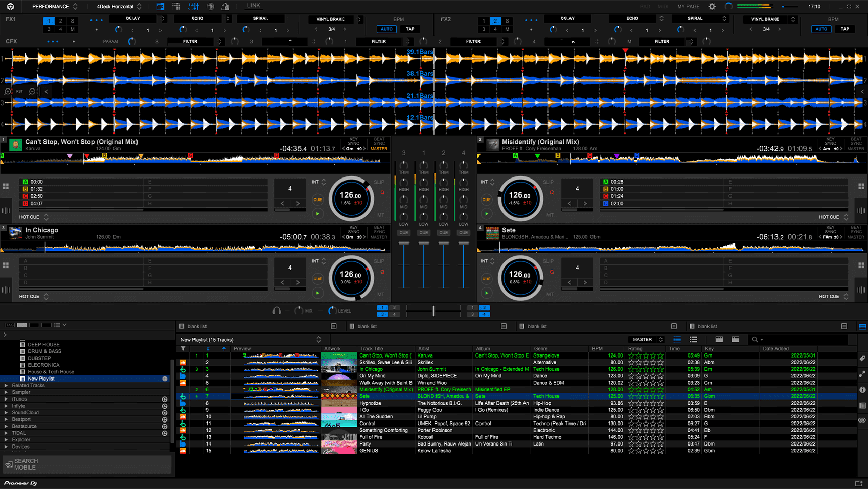The image size is (868, 489).
Task: Select the Beatport tree item
Action: pos(21,419)
